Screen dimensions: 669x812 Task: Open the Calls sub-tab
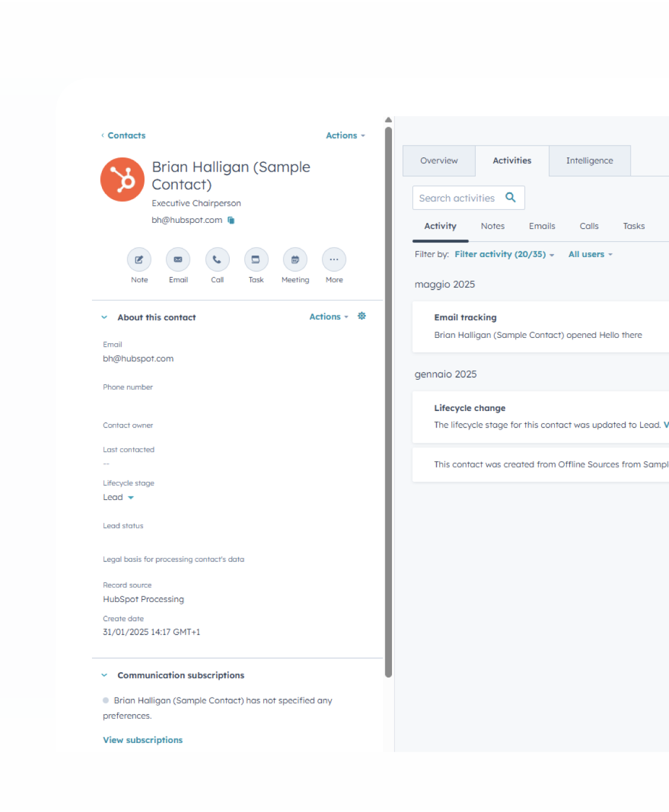coord(589,226)
